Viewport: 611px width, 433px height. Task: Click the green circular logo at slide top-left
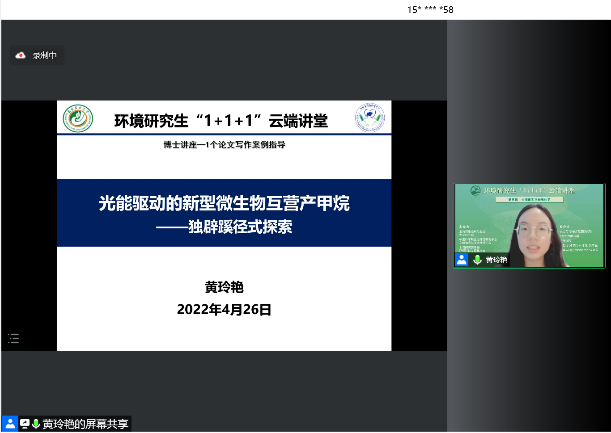pyautogui.click(x=77, y=119)
